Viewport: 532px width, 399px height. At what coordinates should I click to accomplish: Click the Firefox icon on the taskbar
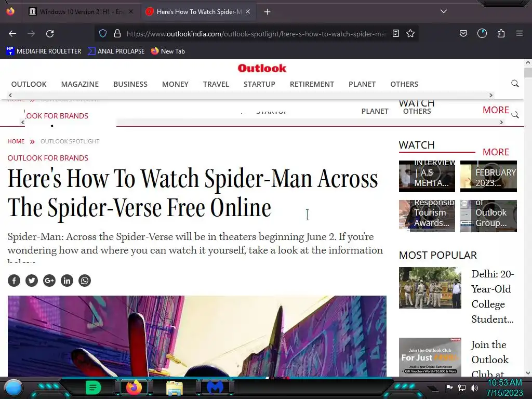click(x=134, y=388)
